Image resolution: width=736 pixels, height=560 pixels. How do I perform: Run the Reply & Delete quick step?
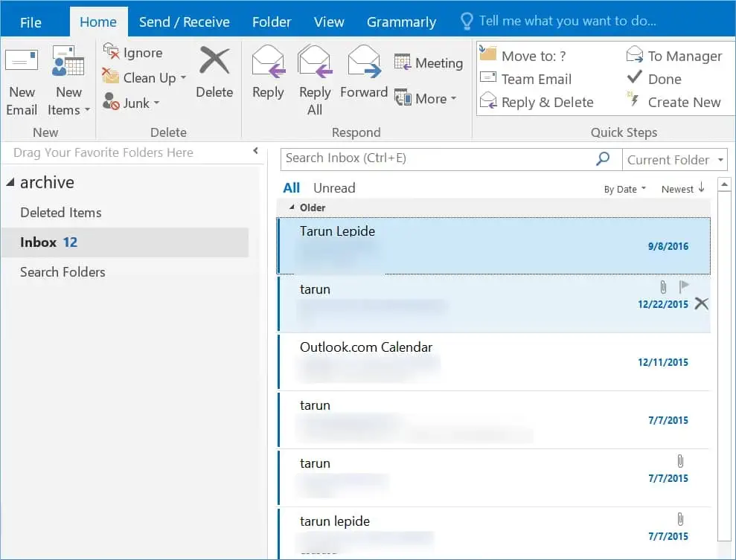(537, 102)
